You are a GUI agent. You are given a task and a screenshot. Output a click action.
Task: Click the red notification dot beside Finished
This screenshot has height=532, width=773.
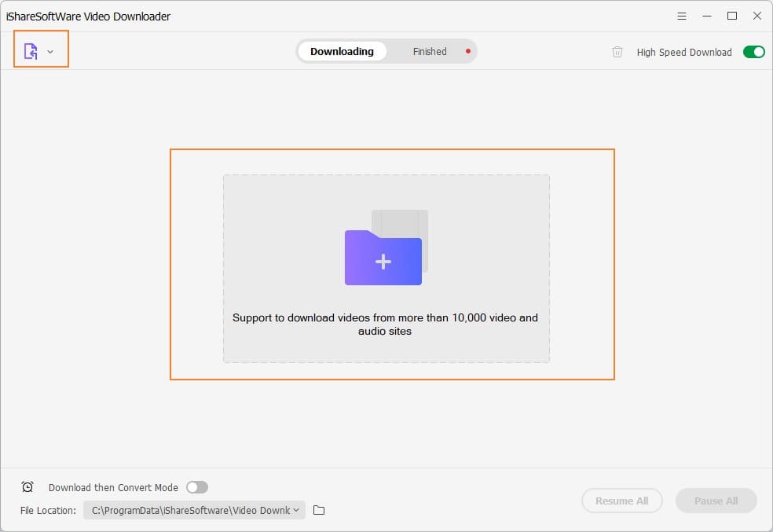468,50
